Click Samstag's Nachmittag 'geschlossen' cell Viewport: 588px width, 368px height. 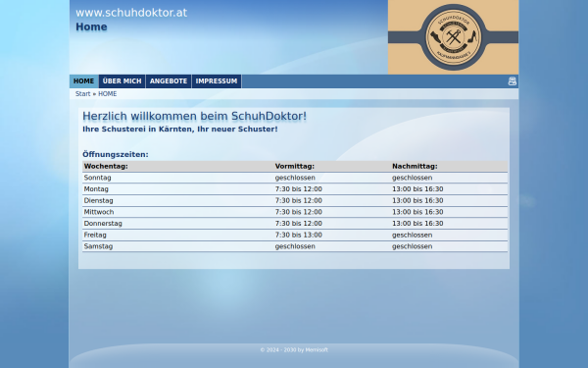[413, 246]
